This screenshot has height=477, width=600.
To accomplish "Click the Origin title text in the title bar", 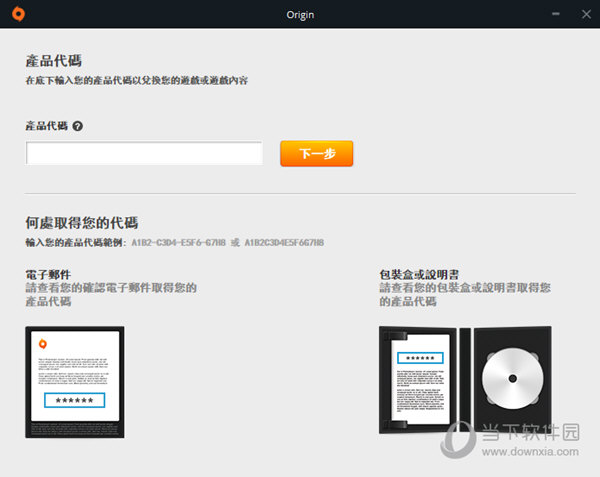I will pos(299,13).
